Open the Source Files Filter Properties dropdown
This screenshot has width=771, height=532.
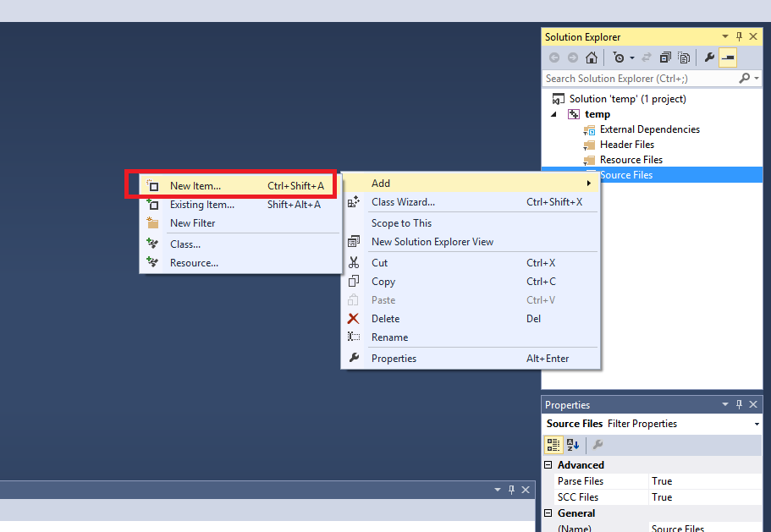tap(756, 424)
